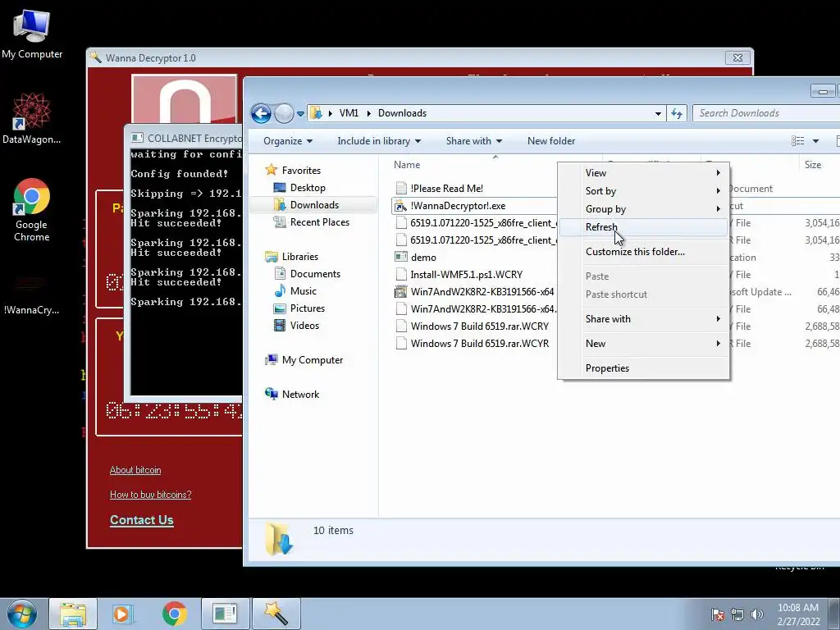Click the About bitcoin link
This screenshot has height=630, width=840.
(x=135, y=470)
